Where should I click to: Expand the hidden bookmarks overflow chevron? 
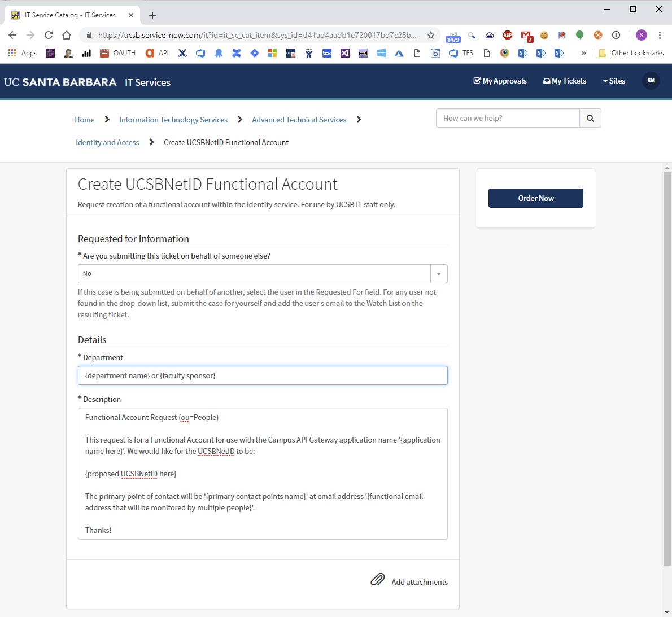point(583,53)
